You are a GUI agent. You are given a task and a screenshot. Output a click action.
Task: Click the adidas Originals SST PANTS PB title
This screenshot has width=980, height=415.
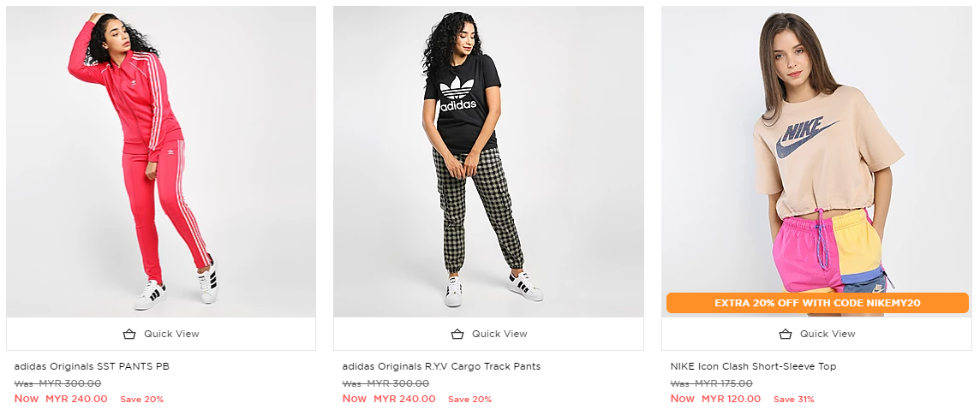[92, 366]
